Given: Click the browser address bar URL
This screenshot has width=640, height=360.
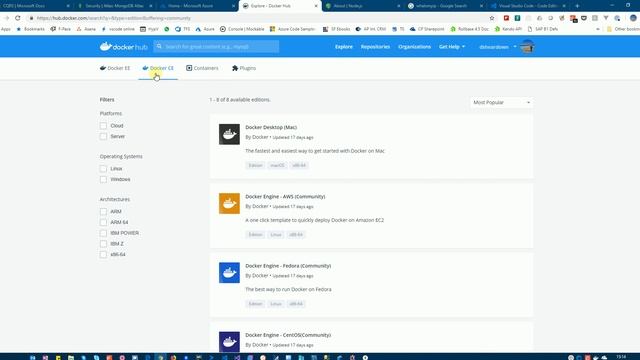Looking at the screenshot, I should tap(113, 18).
